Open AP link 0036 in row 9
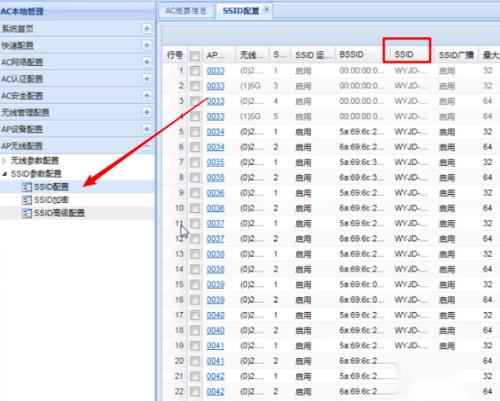The width and height of the screenshot is (500, 401). [x=215, y=193]
